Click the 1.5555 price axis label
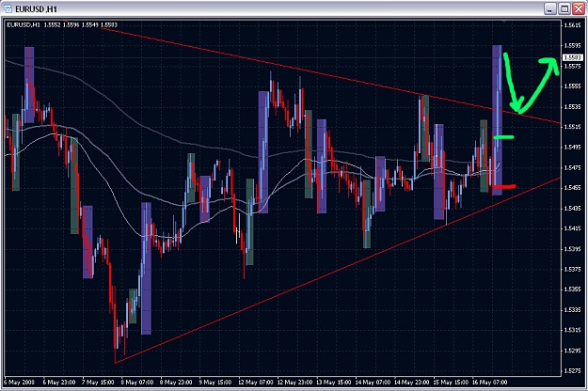Viewport: 588px width, 391px height. point(573,86)
